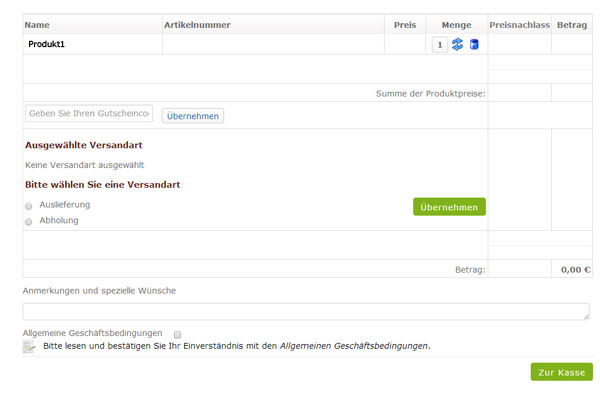Click the green Übernehmen shipping button
Screen dimensions: 600x397
click(449, 207)
